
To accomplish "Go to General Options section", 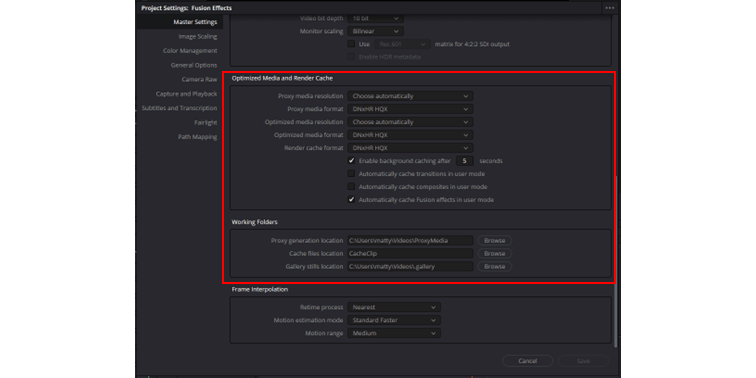I will point(194,65).
